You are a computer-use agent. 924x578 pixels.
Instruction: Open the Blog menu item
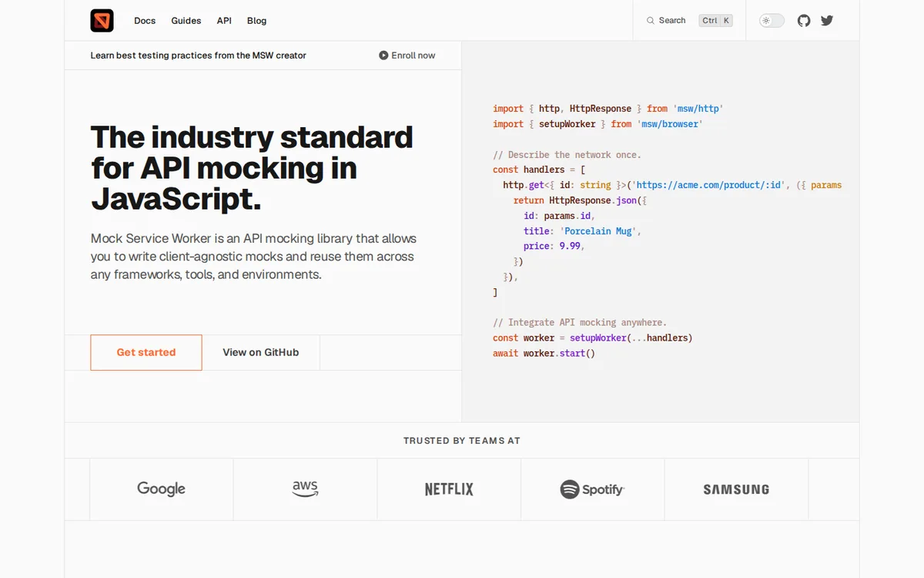257,21
